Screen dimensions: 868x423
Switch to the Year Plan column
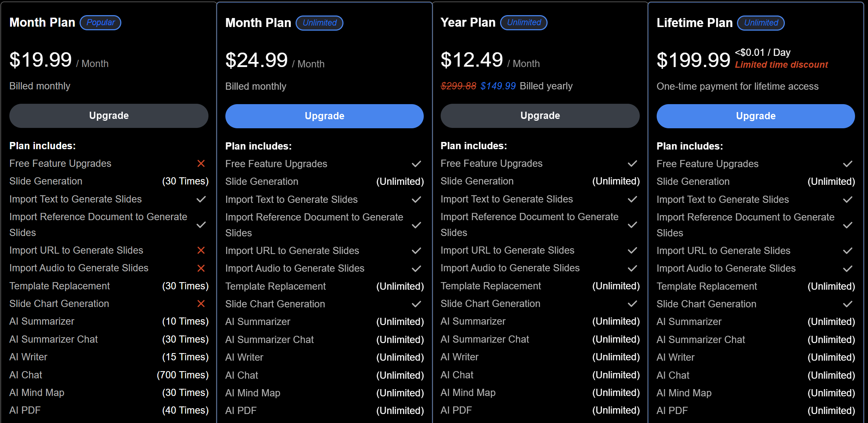coord(468,22)
